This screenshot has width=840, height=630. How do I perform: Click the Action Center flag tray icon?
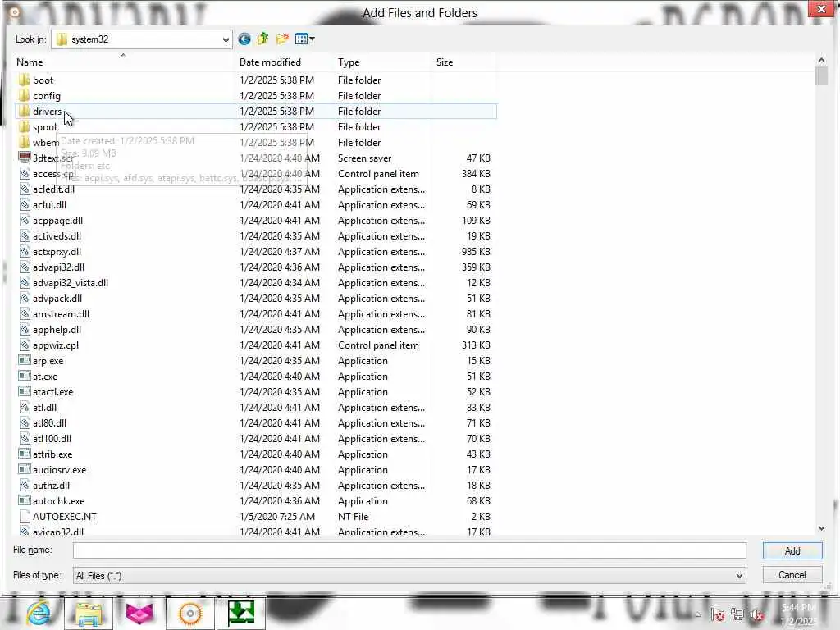717,614
